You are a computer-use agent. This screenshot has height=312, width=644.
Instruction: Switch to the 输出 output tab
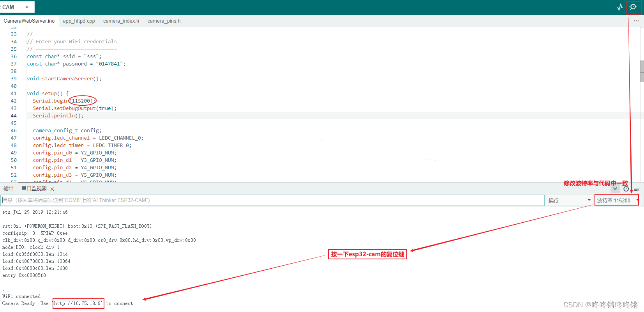pos(9,189)
